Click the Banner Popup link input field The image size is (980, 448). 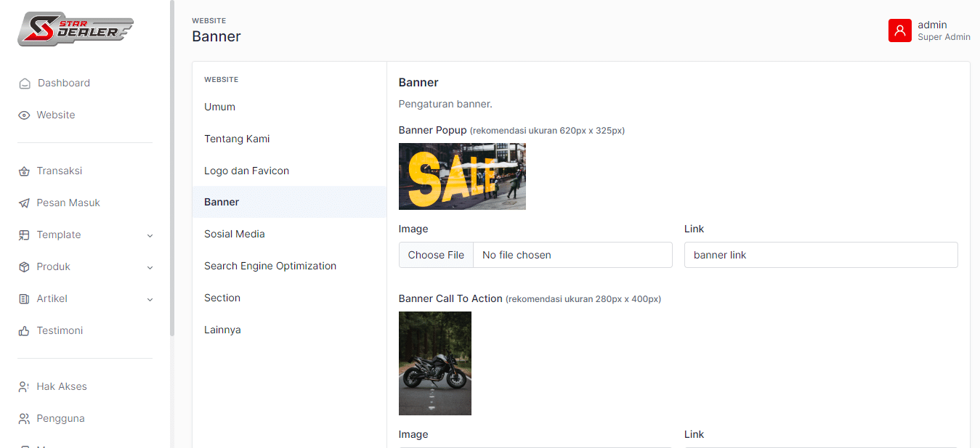tap(820, 255)
